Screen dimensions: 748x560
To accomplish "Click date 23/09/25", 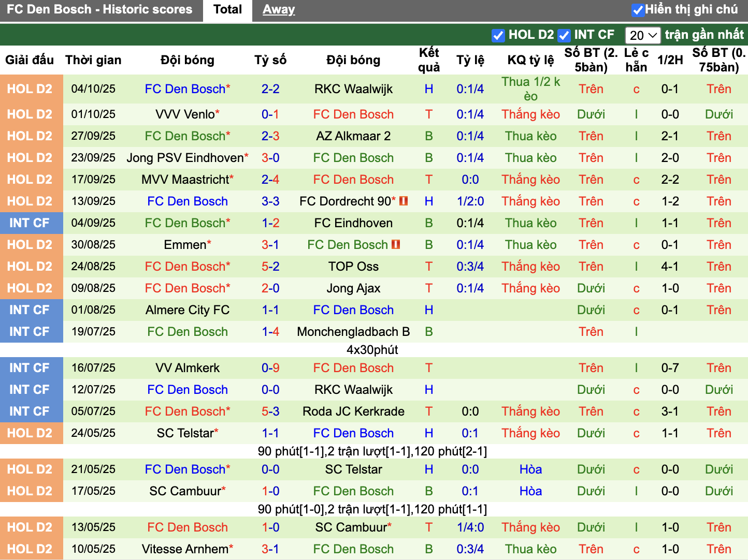I will click(x=93, y=158).
